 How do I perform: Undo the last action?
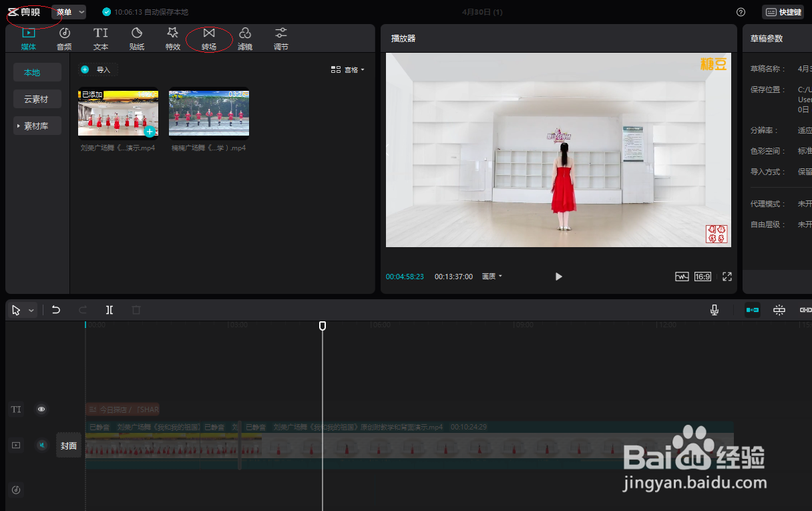[x=56, y=310]
